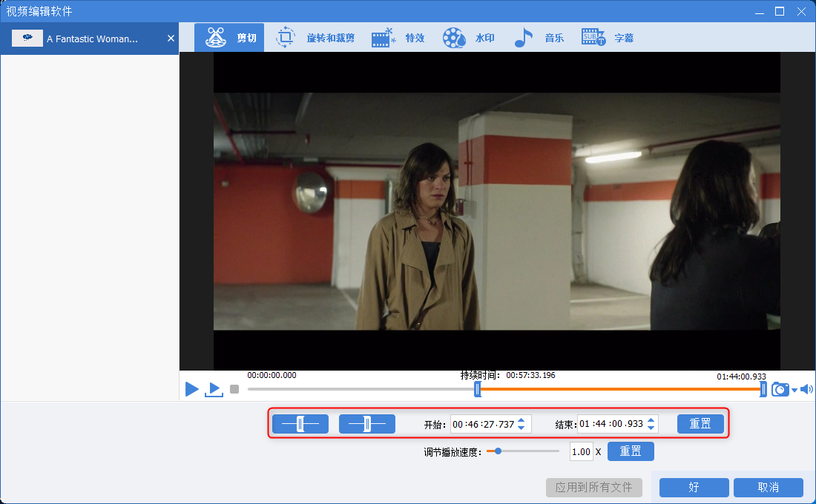Click the 持续时间 00:57:33.196 duration text
This screenshot has height=504, width=816.
(507, 375)
